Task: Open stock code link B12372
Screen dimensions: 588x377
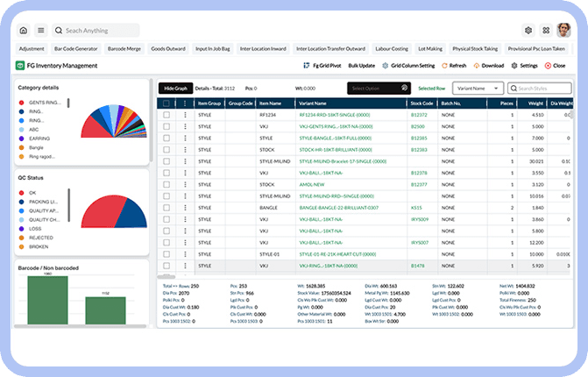Action: [419, 115]
